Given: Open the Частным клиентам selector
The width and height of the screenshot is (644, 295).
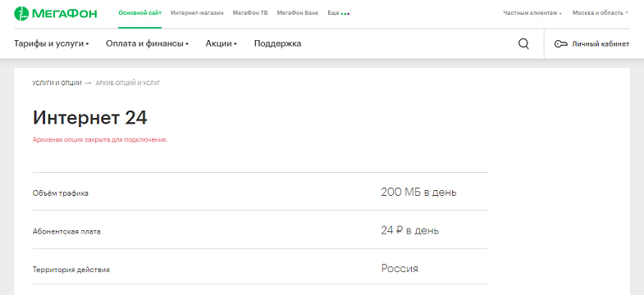Looking at the screenshot, I should pyautogui.click(x=532, y=13).
